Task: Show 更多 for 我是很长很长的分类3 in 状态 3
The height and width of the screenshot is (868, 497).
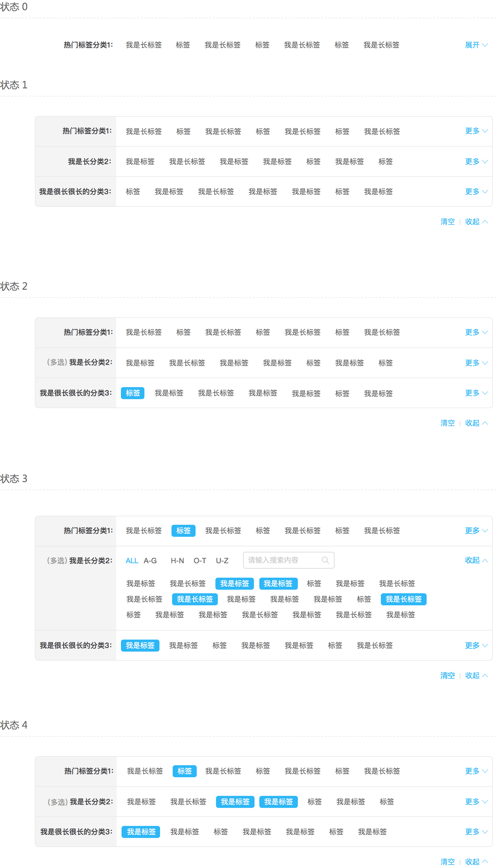Action: tap(476, 645)
